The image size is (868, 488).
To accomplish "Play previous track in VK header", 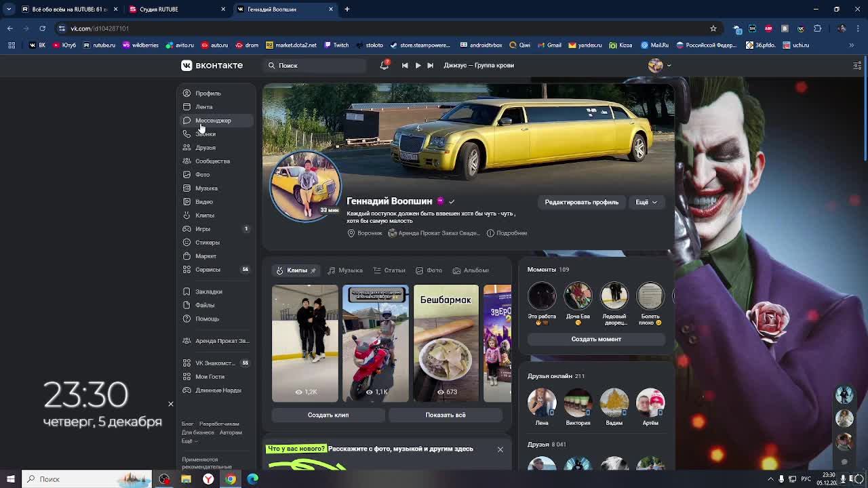I will pyautogui.click(x=405, y=65).
